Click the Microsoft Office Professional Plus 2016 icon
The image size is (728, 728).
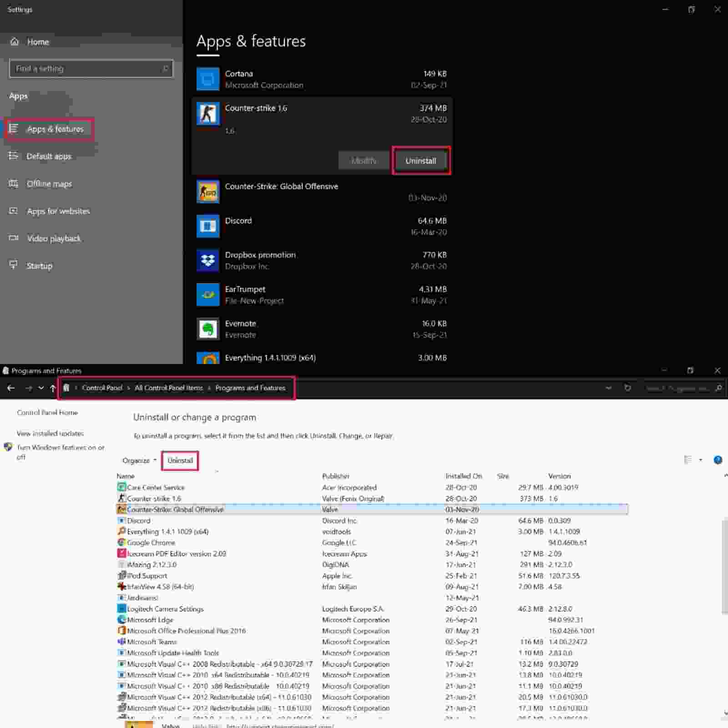pyautogui.click(x=121, y=631)
